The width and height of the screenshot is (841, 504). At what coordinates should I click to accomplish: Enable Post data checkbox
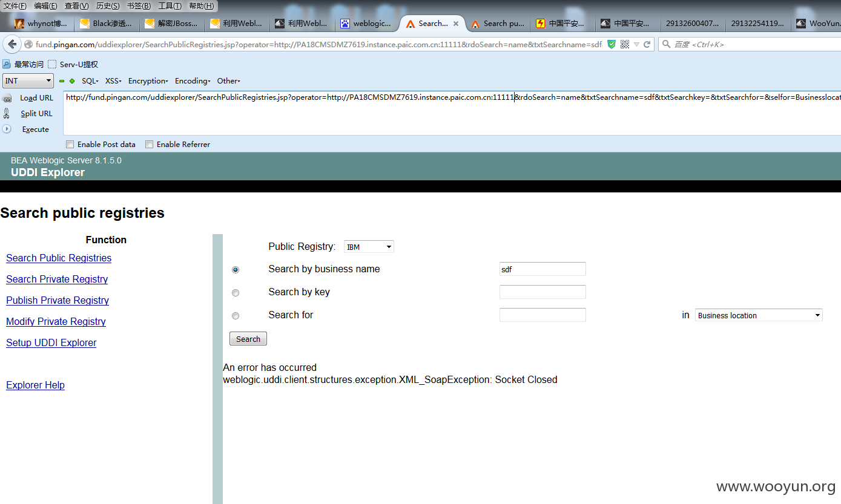click(70, 145)
